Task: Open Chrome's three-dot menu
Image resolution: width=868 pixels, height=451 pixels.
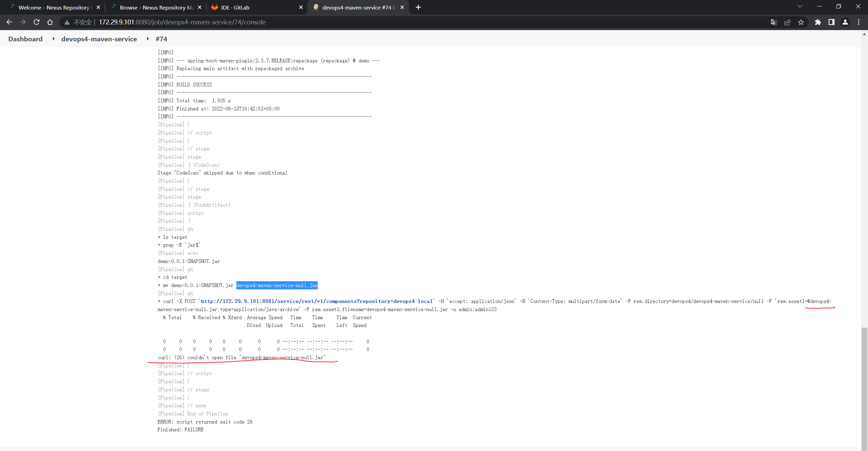Action: (x=859, y=22)
